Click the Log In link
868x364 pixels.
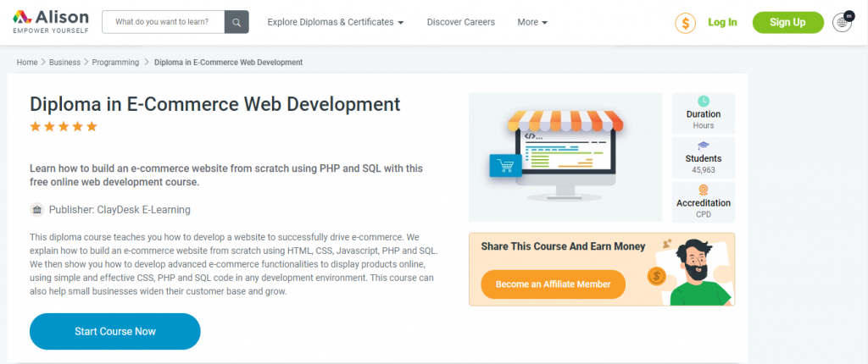pos(722,22)
